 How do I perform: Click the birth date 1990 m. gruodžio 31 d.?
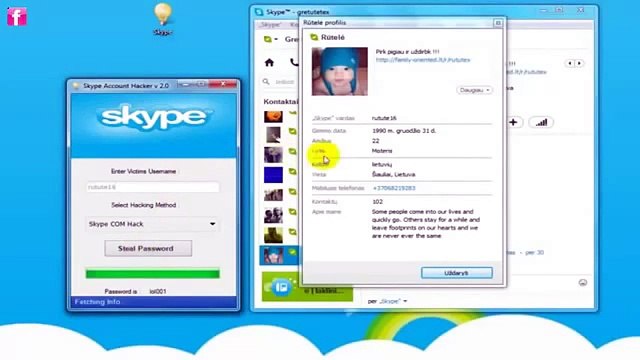404,131
